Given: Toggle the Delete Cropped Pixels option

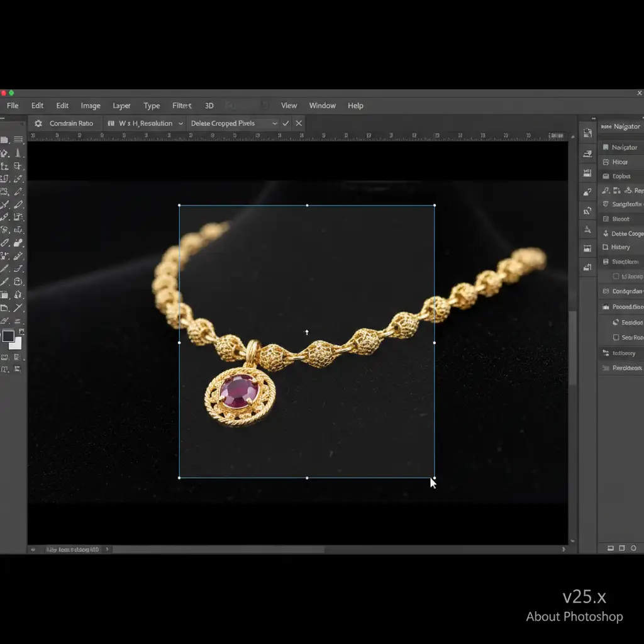Looking at the screenshot, I should (x=223, y=123).
